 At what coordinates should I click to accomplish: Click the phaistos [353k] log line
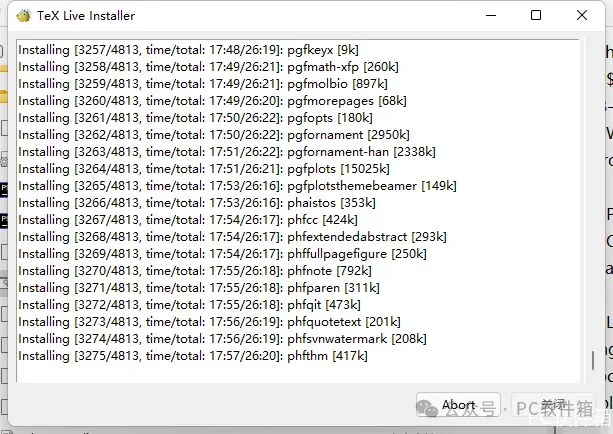197,203
